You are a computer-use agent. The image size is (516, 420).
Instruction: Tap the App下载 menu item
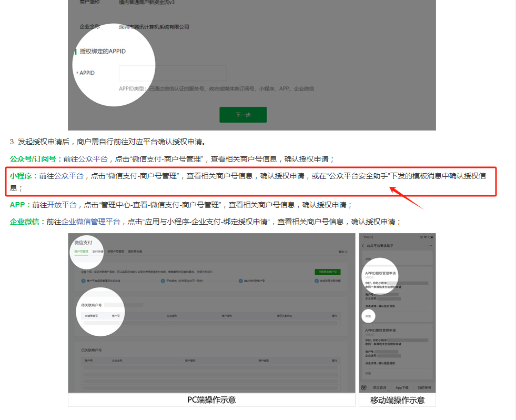[x=402, y=388]
